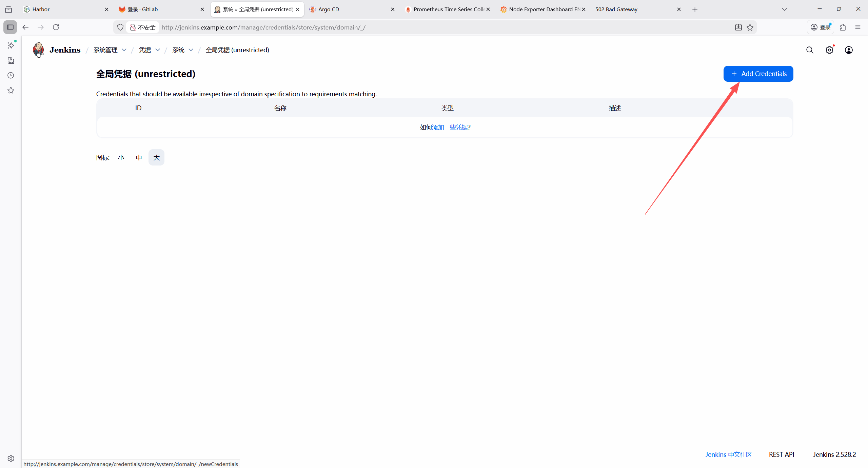868x468 pixels.
Task: Open Jenkins manage gear icon
Action: [x=829, y=50]
